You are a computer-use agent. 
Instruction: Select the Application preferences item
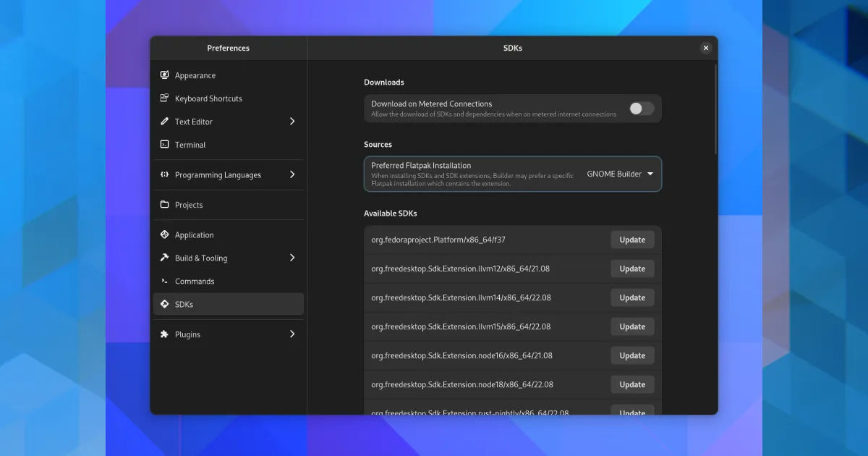coord(194,235)
